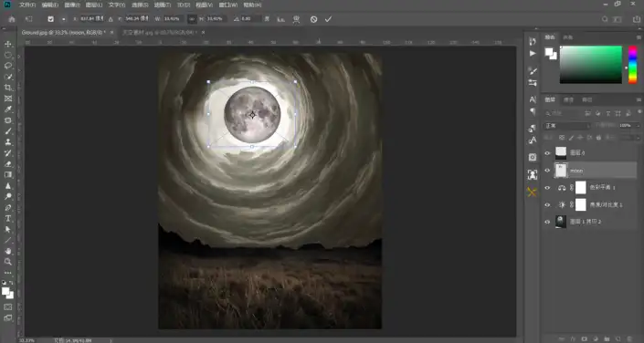Select the Crop tool
This screenshot has height=343, width=644.
coord(8,88)
